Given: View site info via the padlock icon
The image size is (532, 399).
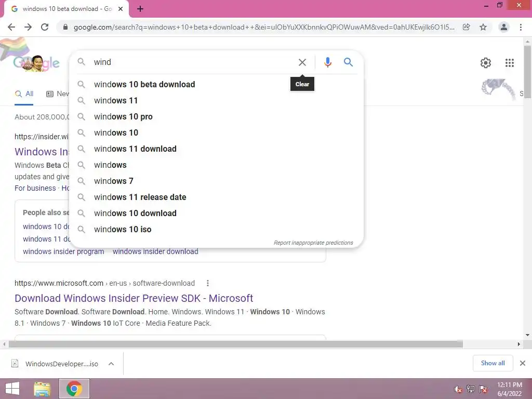Looking at the screenshot, I should (65, 27).
